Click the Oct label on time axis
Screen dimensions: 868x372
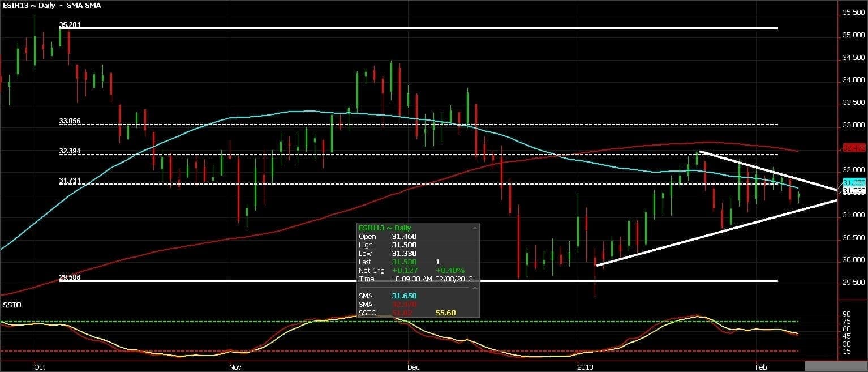40,367
